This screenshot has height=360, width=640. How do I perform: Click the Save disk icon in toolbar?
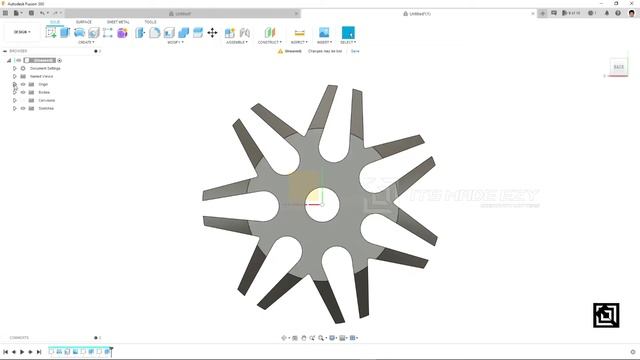(31, 13)
